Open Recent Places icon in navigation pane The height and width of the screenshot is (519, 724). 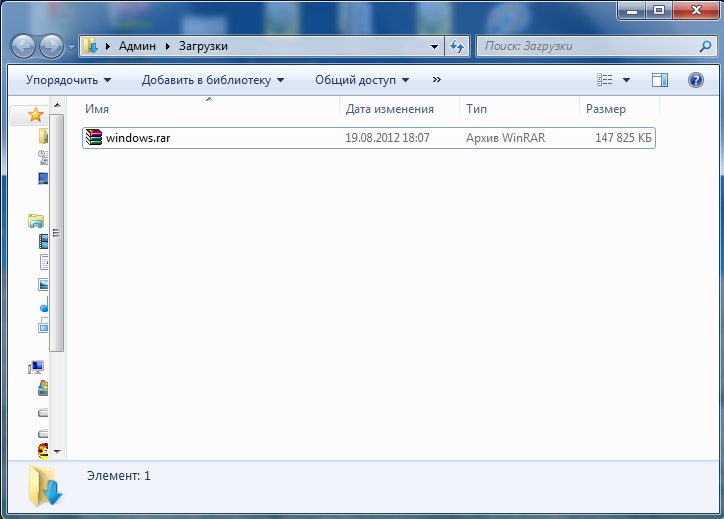[x=43, y=157]
